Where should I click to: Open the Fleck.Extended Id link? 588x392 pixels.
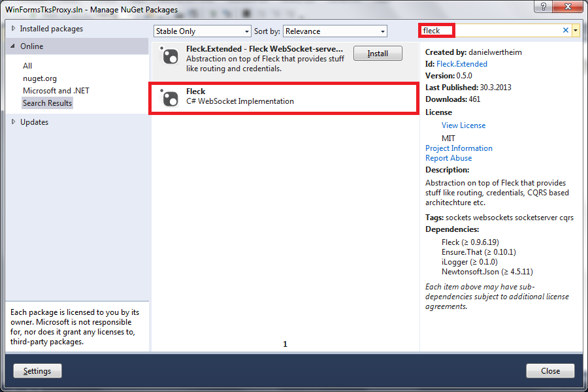[x=462, y=64]
